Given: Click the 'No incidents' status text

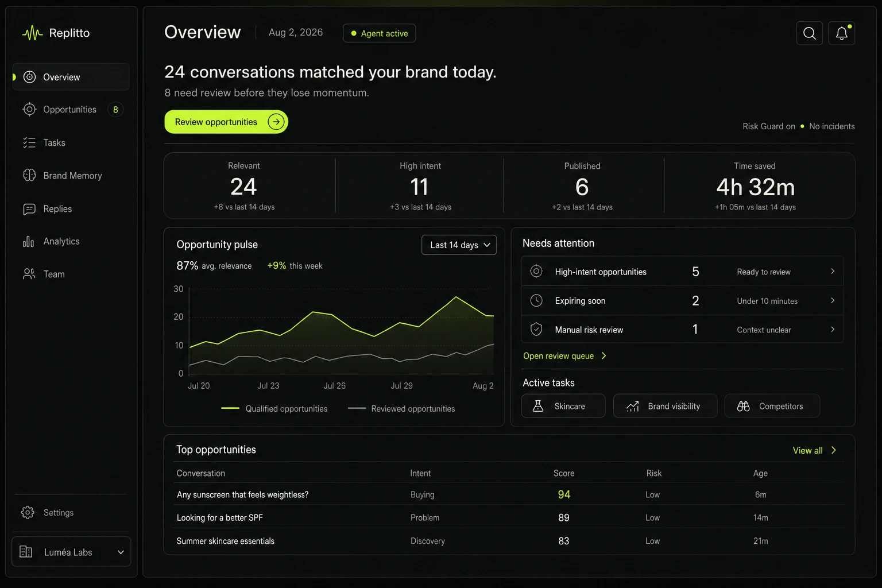Looking at the screenshot, I should coord(831,126).
